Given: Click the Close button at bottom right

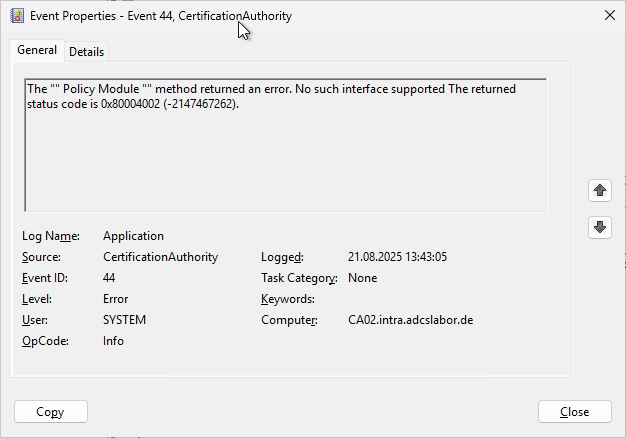Looking at the screenshot, I should click(x=574, y=412).
